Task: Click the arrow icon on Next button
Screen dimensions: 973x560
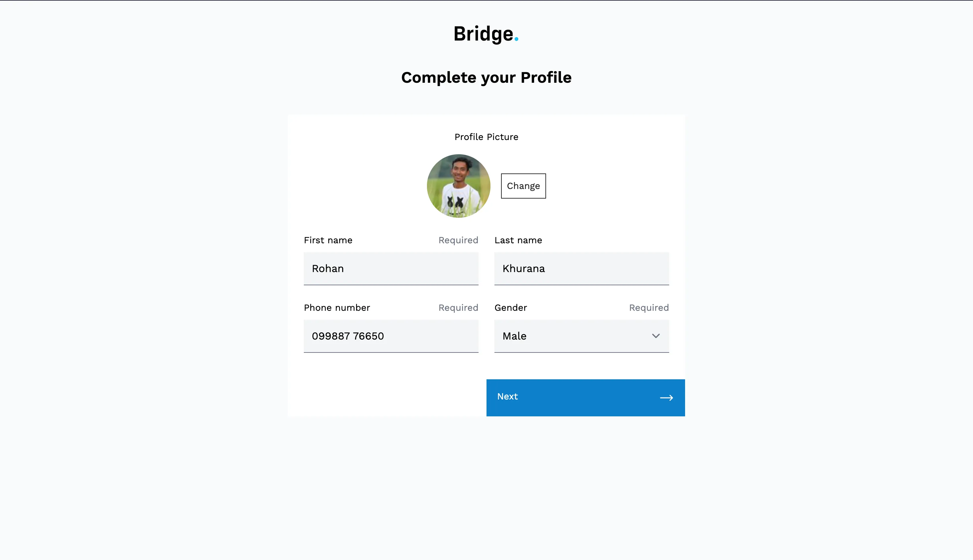Action: point(666,398)
